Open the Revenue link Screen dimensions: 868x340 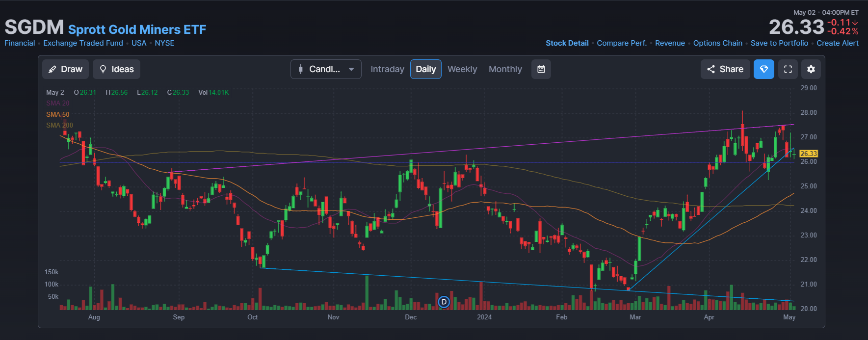click(x=670, y=43)
